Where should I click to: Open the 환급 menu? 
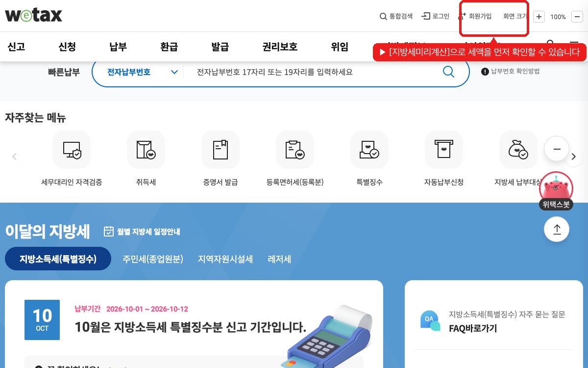[x=169, y=47]
